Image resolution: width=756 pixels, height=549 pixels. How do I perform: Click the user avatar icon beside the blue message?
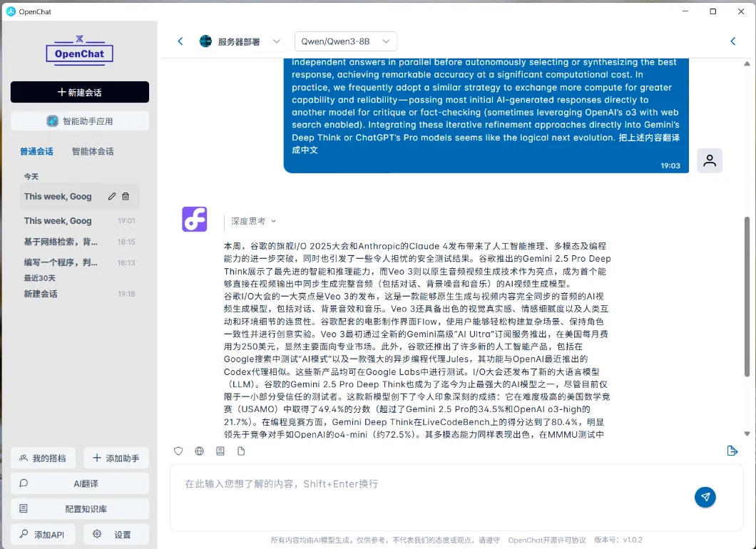pos(710,160)
